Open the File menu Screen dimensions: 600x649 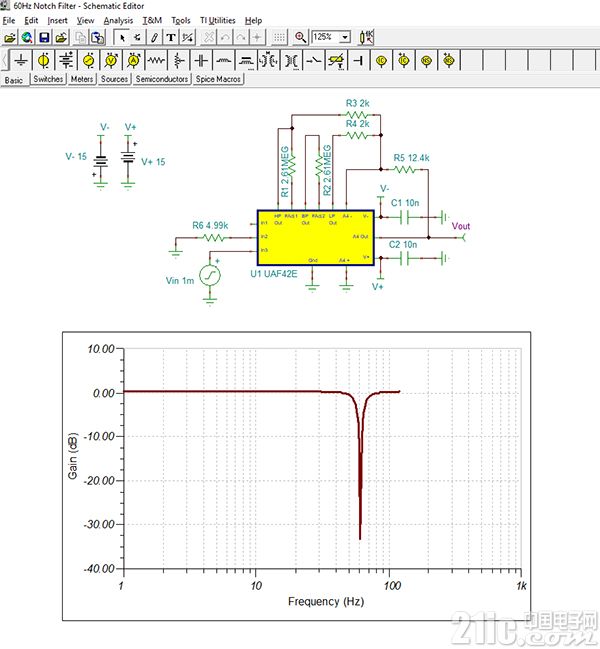coord(9,20)
